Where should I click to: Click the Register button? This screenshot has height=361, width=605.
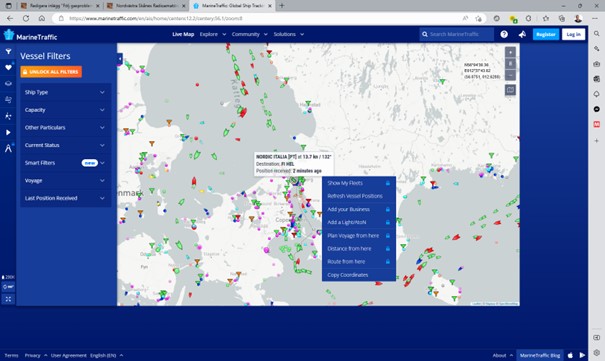pos(546,34)
